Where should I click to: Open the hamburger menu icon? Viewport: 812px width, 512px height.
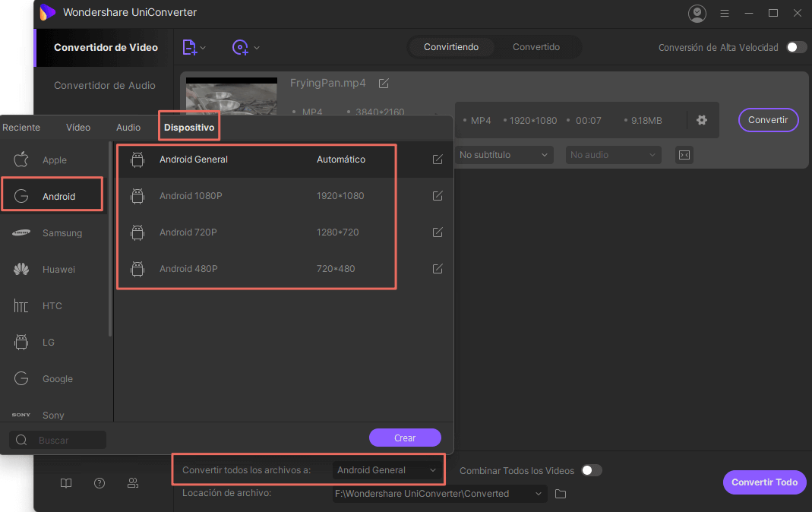click(725, 14)
